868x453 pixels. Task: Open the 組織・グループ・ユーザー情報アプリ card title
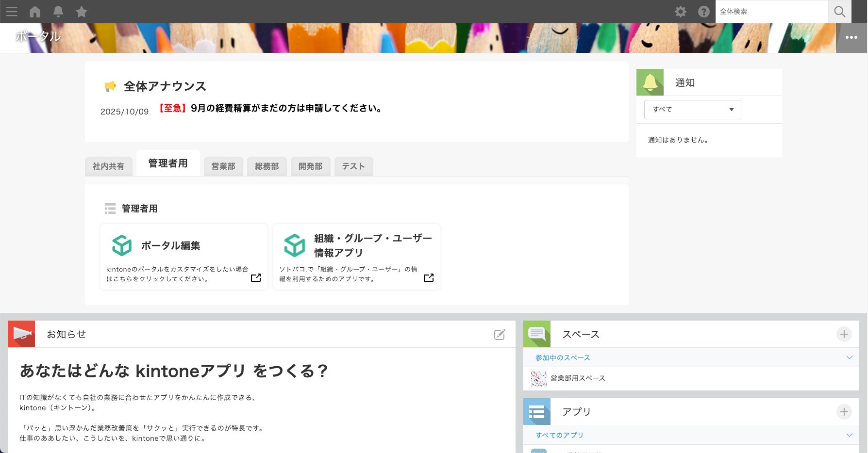[x=373, y=245]
